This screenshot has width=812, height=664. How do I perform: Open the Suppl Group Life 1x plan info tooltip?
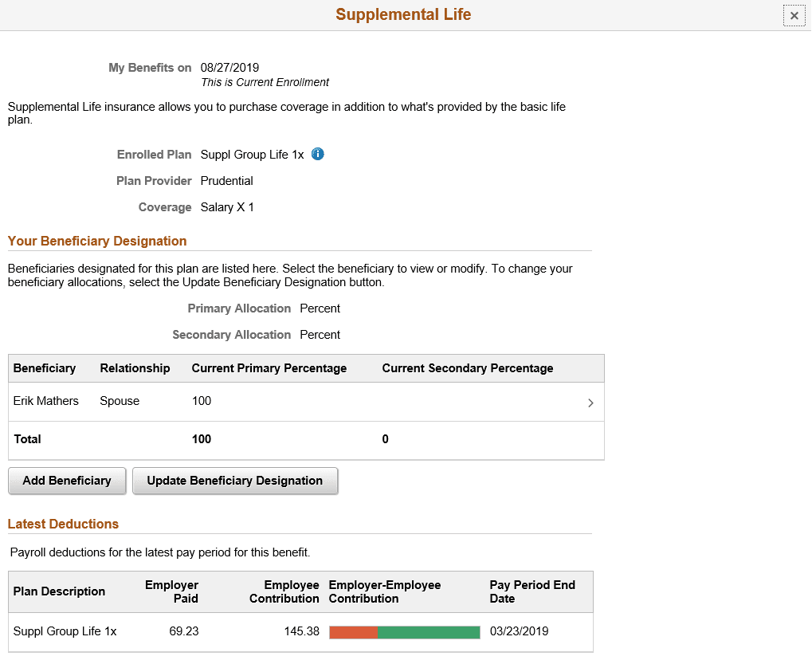tap(317, 154)
